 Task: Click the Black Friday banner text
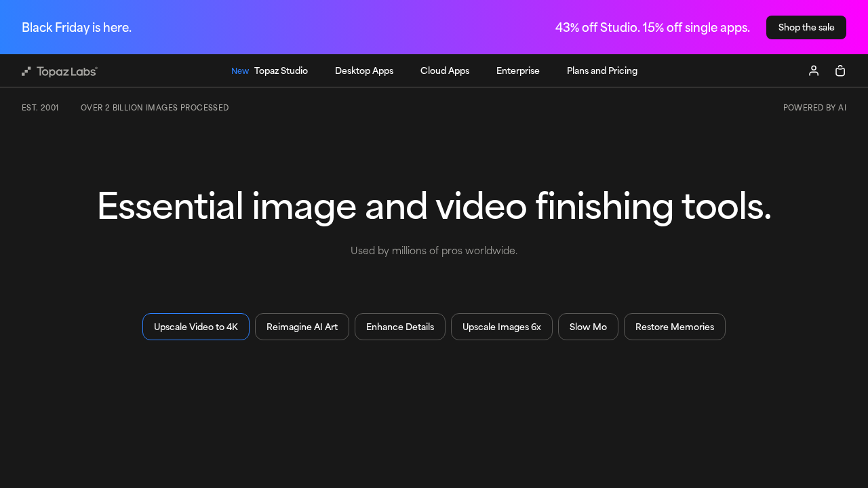coord(77,27)
